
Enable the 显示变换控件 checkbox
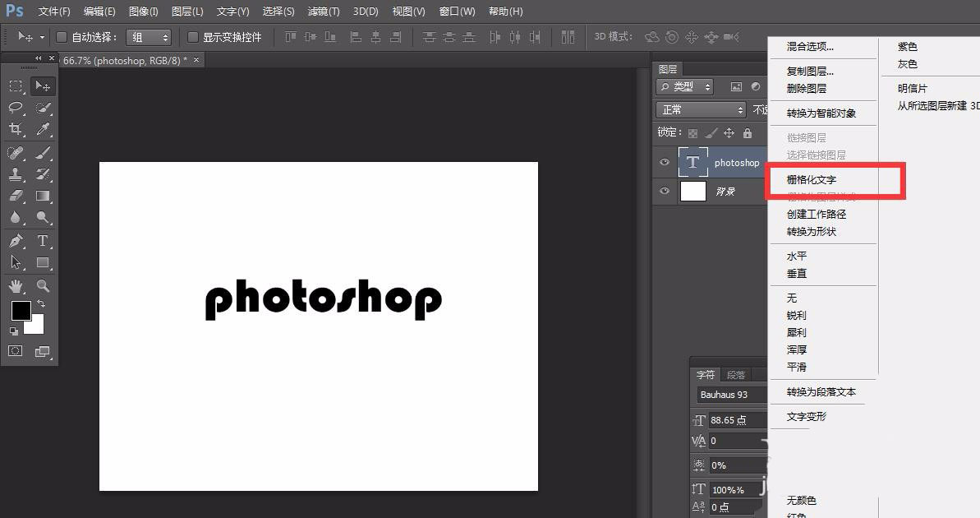pyautogui.click(x=193, y=37)
